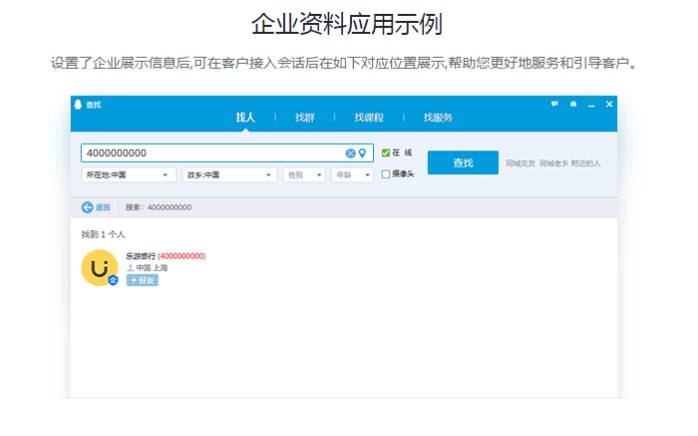
Task: Toggle the 在线 checkbox
Action: (x=386, y=153)
